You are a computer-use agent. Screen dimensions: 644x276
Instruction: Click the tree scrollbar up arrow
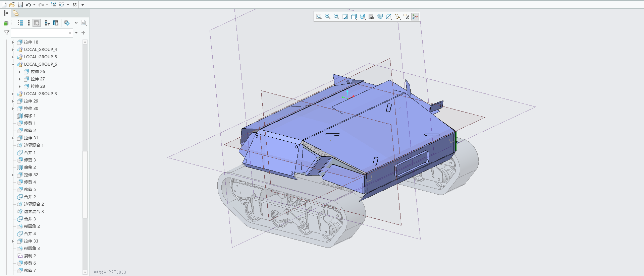coord(85,42)
